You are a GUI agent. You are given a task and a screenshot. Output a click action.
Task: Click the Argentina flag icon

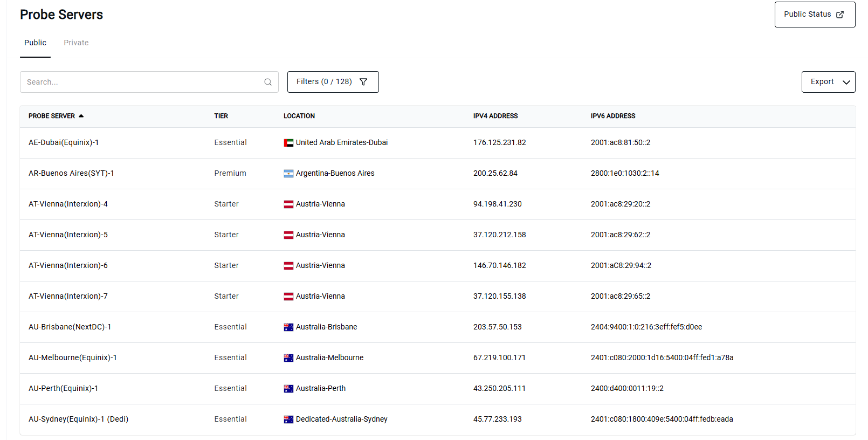coord(288,174)
